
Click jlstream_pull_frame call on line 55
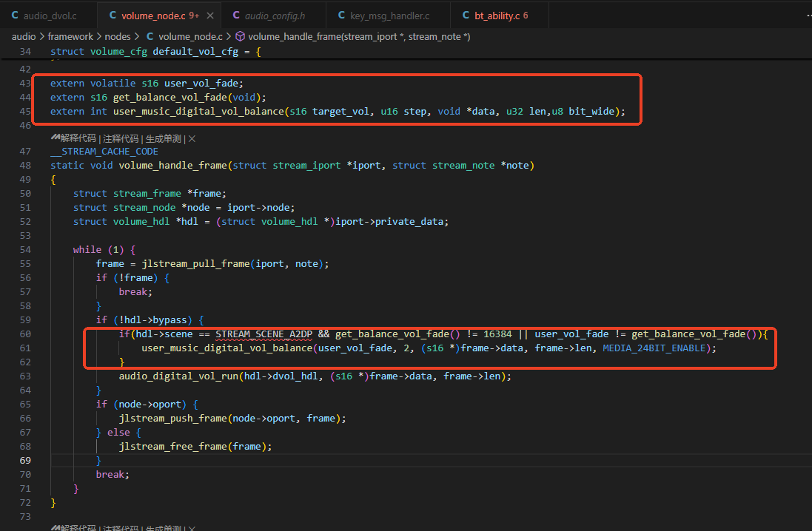(x=195, y=264)
